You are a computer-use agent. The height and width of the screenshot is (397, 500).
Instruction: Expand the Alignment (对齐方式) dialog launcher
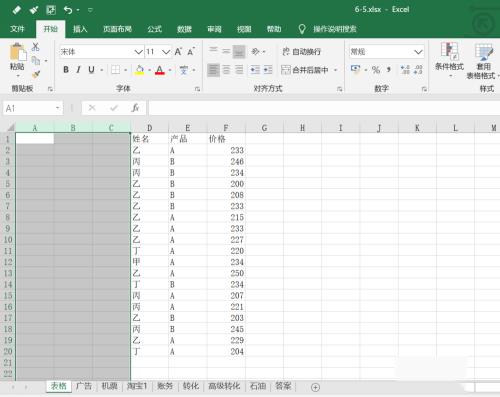click(x=339, y=89)
